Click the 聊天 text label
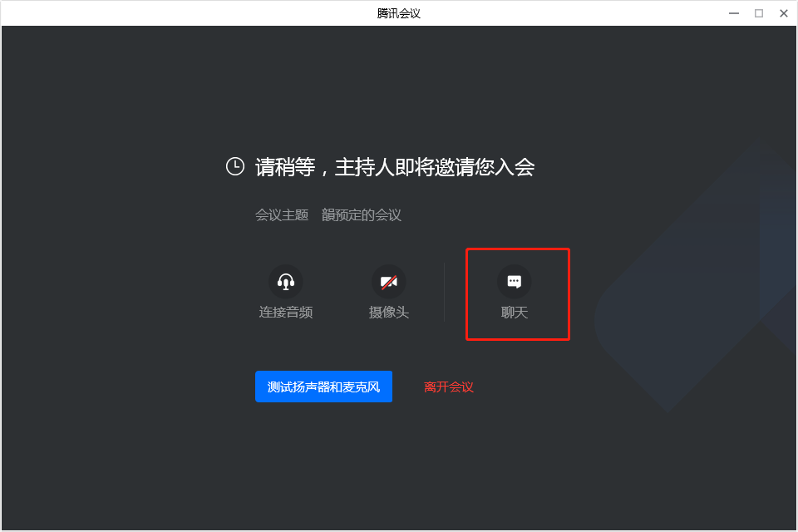The height and width of the screenshot is (532, 798). [x=515, y=313]
